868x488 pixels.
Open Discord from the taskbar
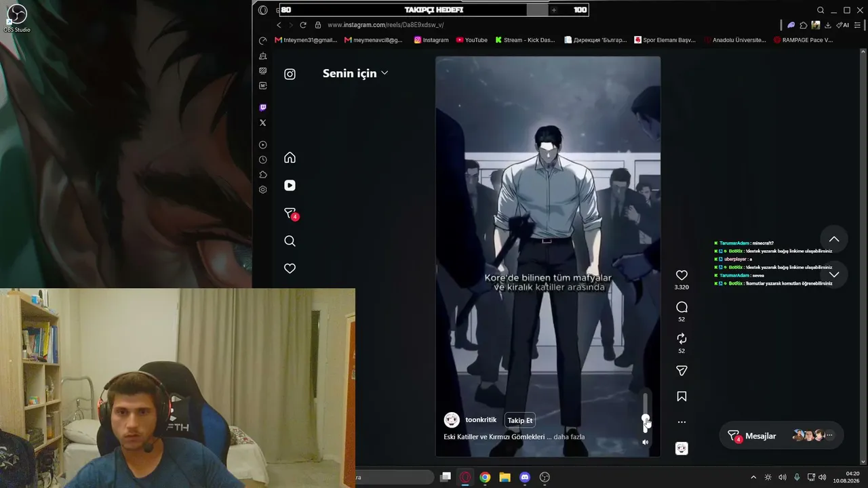tap(524, 477)
